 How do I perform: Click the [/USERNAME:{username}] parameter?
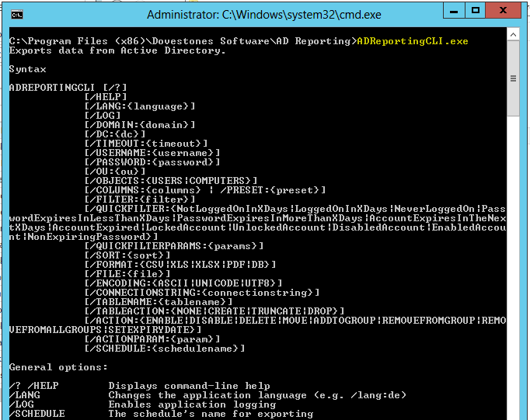click(x=152, y=153)
